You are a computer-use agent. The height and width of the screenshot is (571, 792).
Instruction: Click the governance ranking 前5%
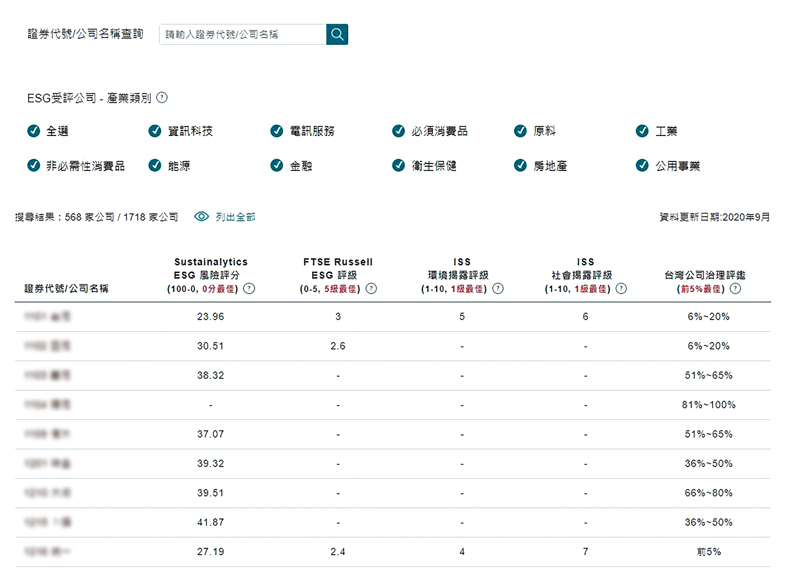point(709,551)
